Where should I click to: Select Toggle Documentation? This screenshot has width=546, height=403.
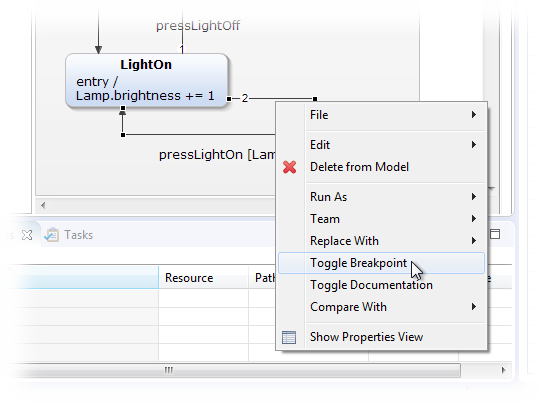(381, 285)
